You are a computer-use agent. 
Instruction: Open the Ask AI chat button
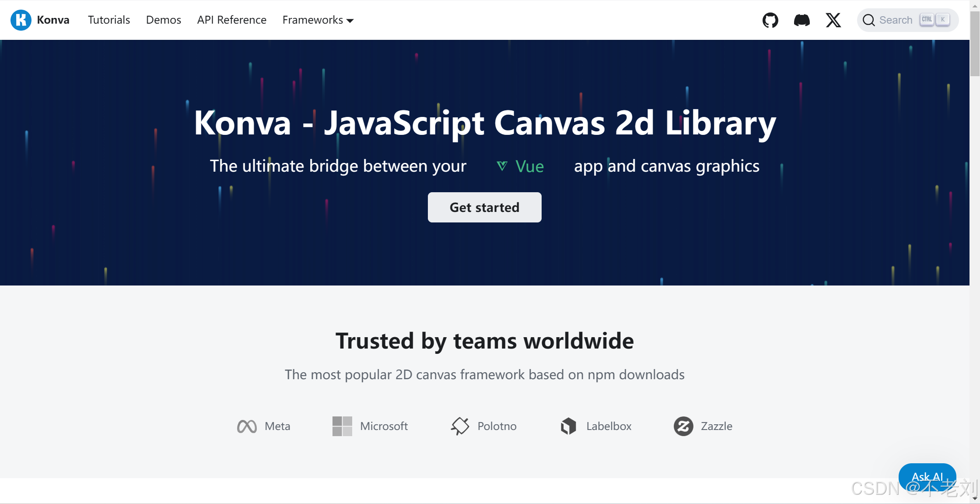point(927,476)
